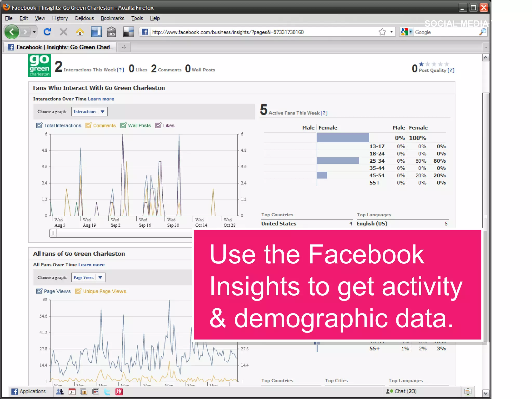Toggle the Comments checkbox
This screenshot has height=399, width=532.
(88, 125)
